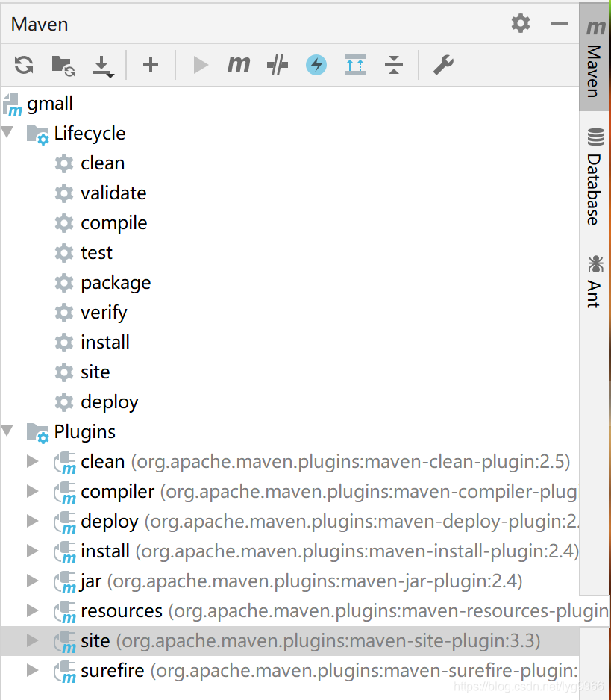Select Plugins folder label
The width and height of the screenshot is (611, 700).
pos(85,431)
